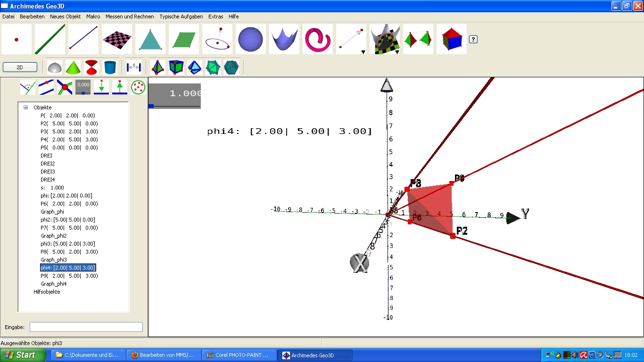This screenshot has width=644, height=362.
Task: Click the help question mark button
Action: (x=474, y=40)
